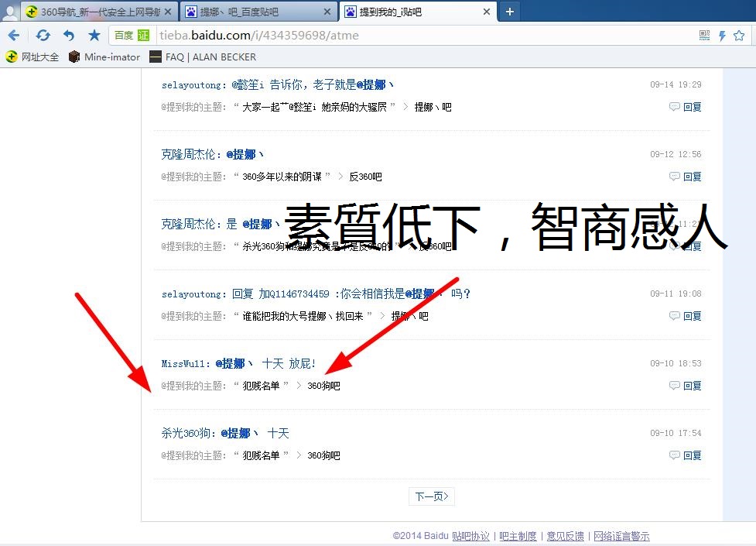Screen dimensions: 756x546
Task: Open the FAQ | ALAN BECKER bookmark
Action: click(x=203, y=57)
